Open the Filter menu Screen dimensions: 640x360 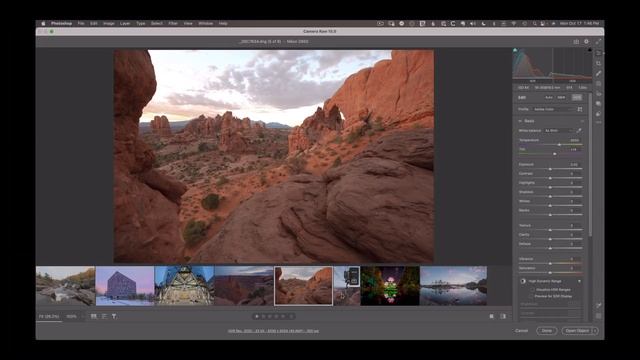[173, 24]
